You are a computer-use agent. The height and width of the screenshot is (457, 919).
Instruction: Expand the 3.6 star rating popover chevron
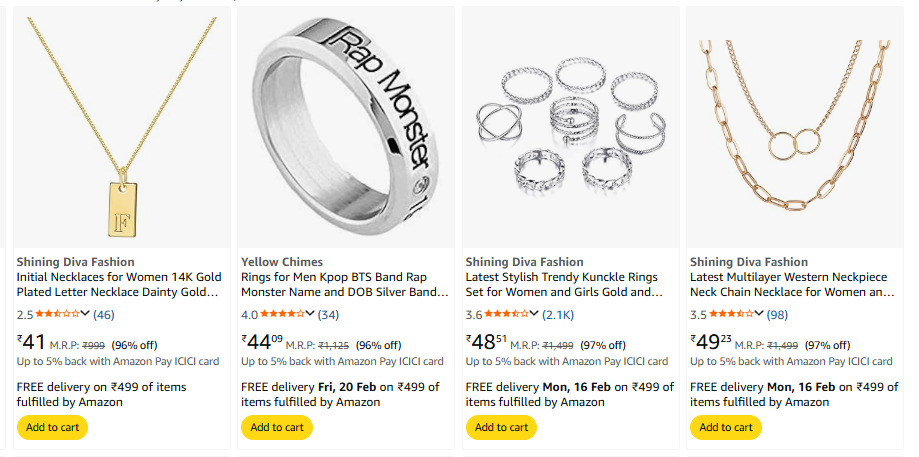pos(535,315)
